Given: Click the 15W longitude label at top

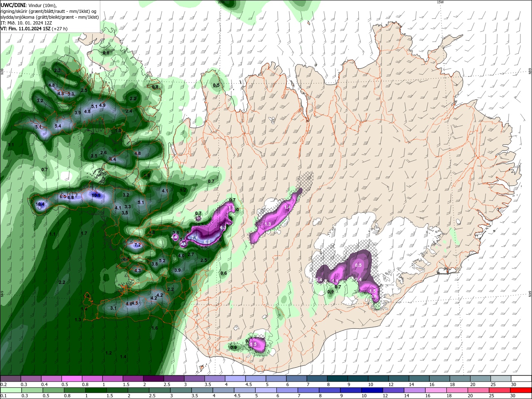Looking at the screenshot, I should (x=440, y=2).
